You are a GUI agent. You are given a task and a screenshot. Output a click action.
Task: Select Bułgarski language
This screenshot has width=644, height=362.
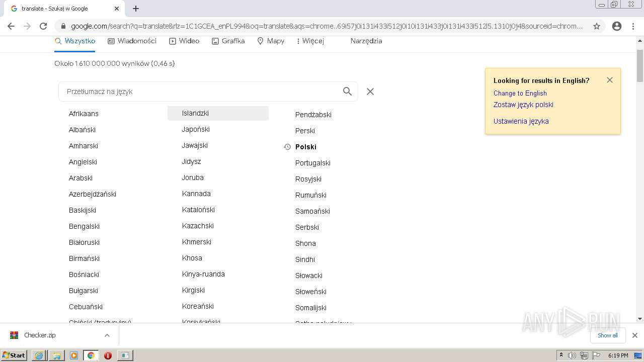84,291
